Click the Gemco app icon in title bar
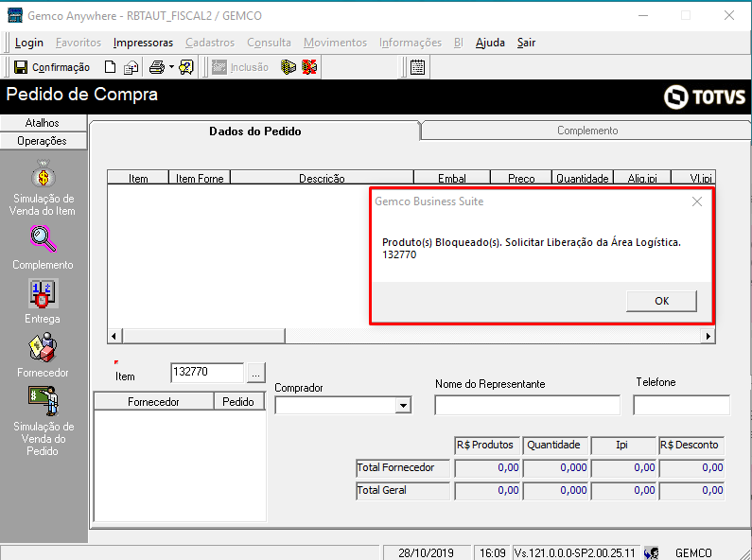Image resolution: width=752 pixels, height=560 pixels. pos(15,15)
